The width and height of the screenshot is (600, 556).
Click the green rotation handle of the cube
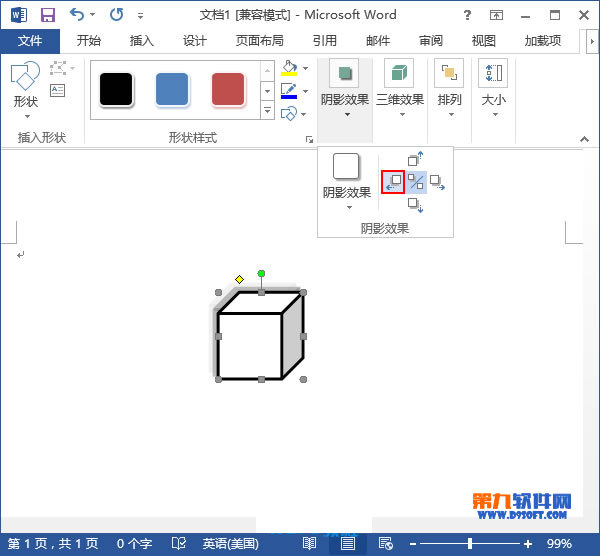[261, 273]
